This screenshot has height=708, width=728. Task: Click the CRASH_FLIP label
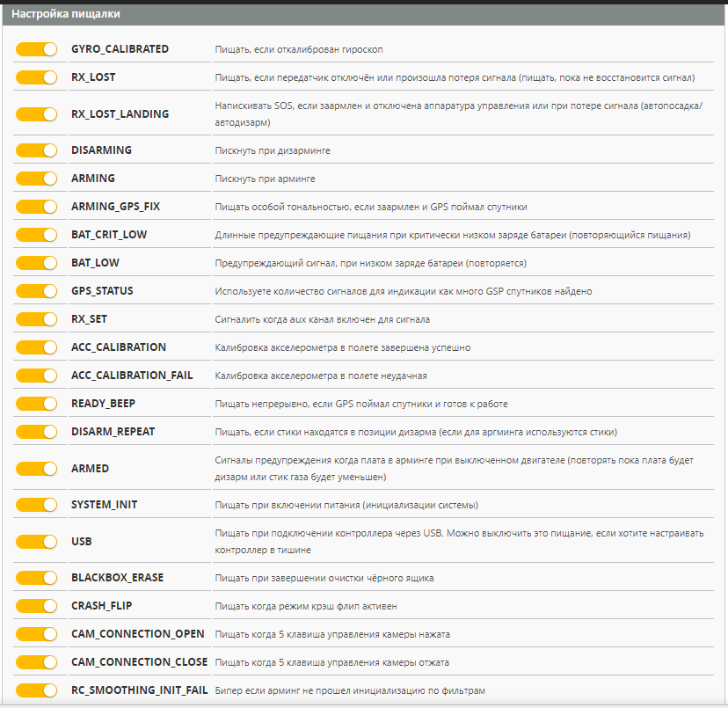tap(102, 606)
